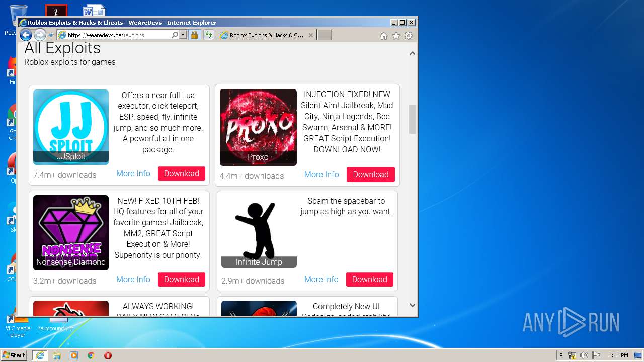644x362 pixels.
Task: Open More Info for Infinite Jump
Action: pyautogui.click(x=321, y=279)
